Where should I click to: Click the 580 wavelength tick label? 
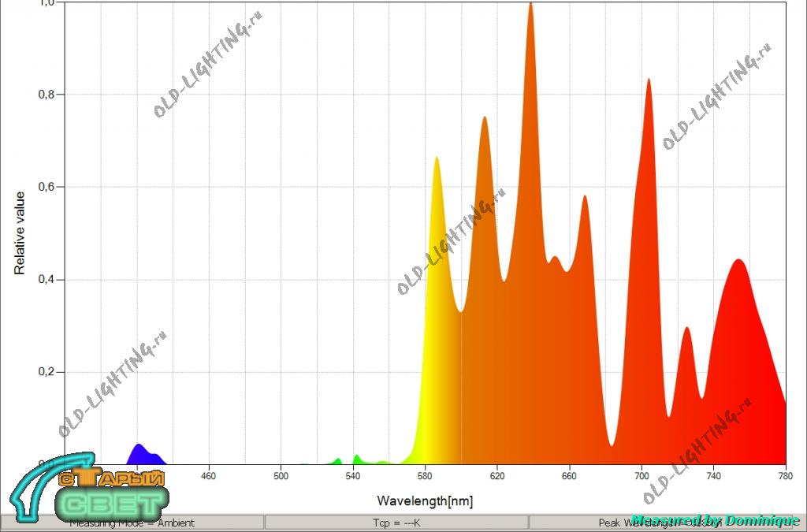click(425, 476)
